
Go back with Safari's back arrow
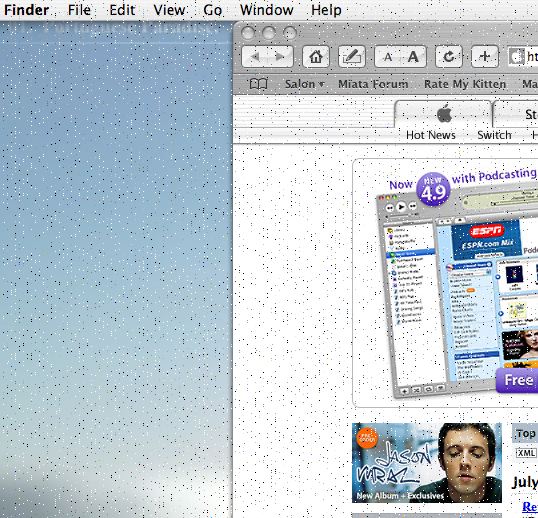tap(255, 57)
